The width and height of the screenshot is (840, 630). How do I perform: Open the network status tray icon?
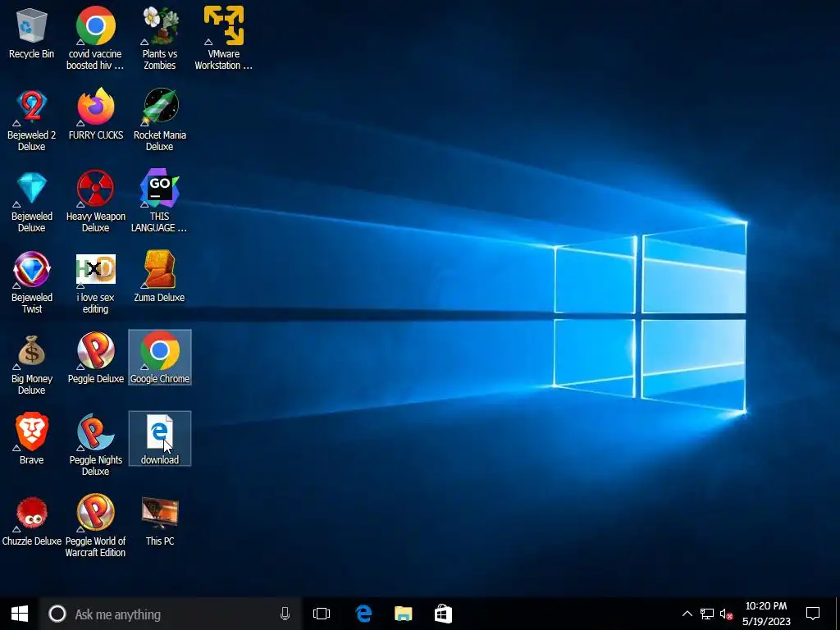(707, 614)
